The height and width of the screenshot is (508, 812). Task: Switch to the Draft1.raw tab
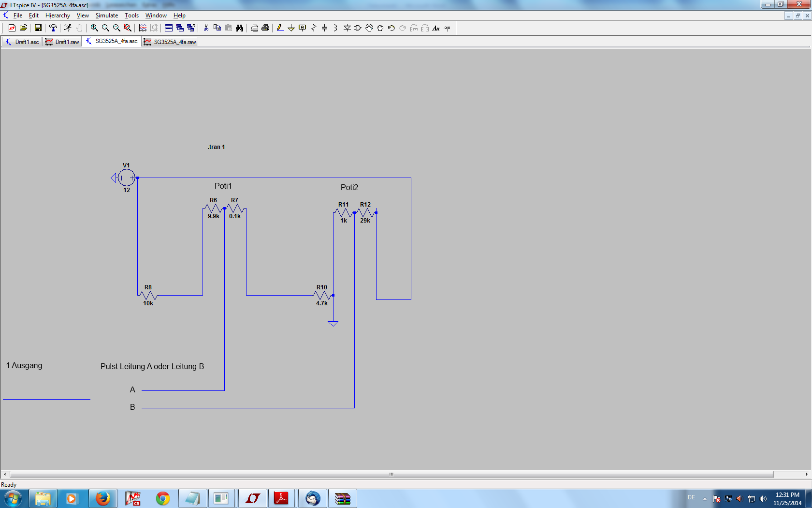point(62,42)
